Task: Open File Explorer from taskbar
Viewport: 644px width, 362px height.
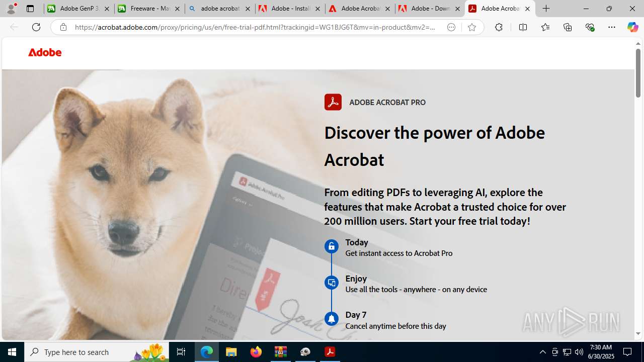Action: 231,352
